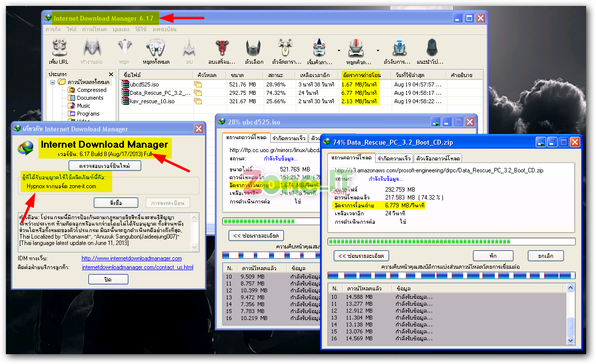Click the IDM globe logo in the About dialog

(x=26, y=148)
